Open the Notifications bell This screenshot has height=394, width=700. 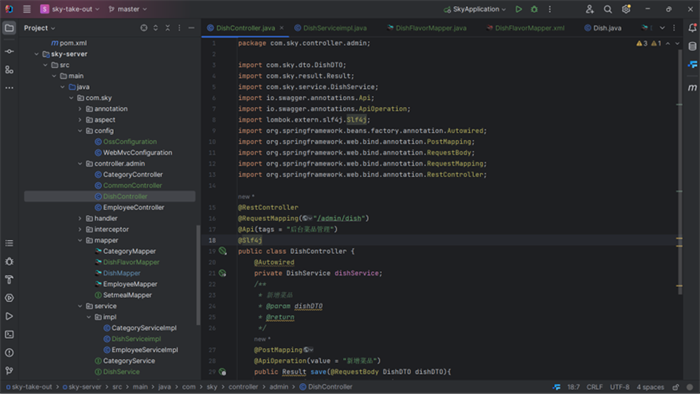click(692, 28)
